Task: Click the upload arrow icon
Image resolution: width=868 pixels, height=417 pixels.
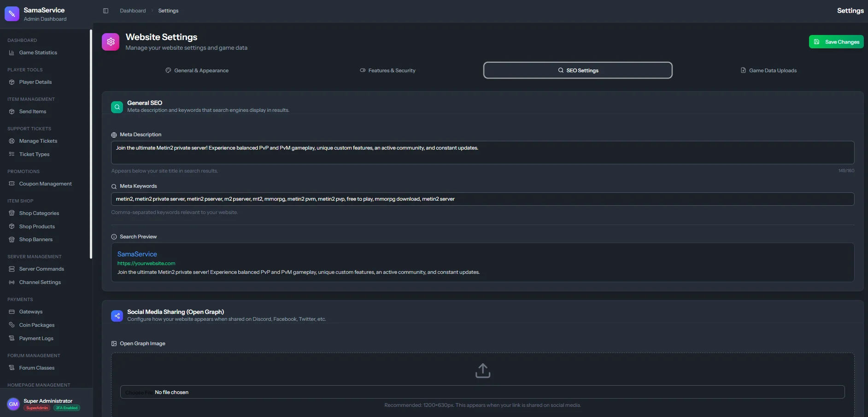Action: 483,371
